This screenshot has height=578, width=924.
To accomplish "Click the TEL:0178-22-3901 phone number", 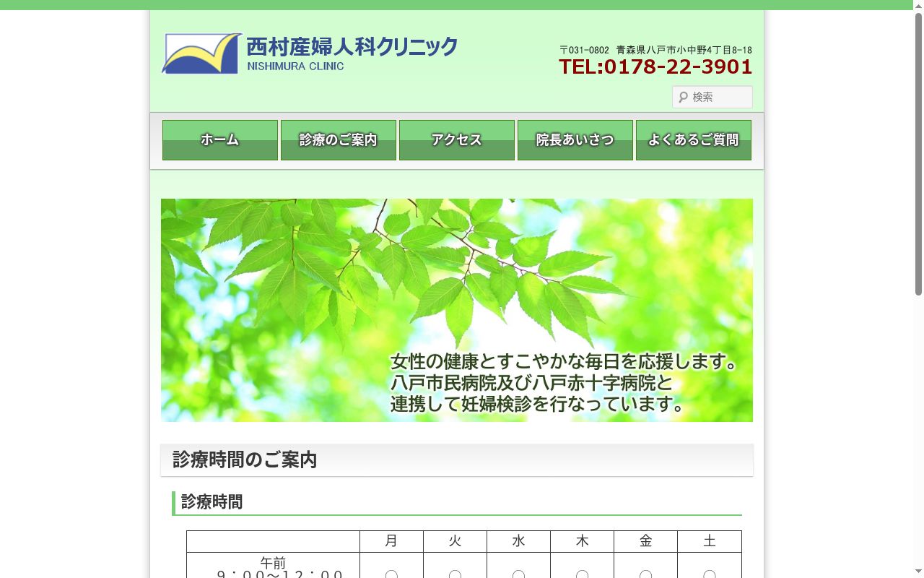I will point(655,67).
